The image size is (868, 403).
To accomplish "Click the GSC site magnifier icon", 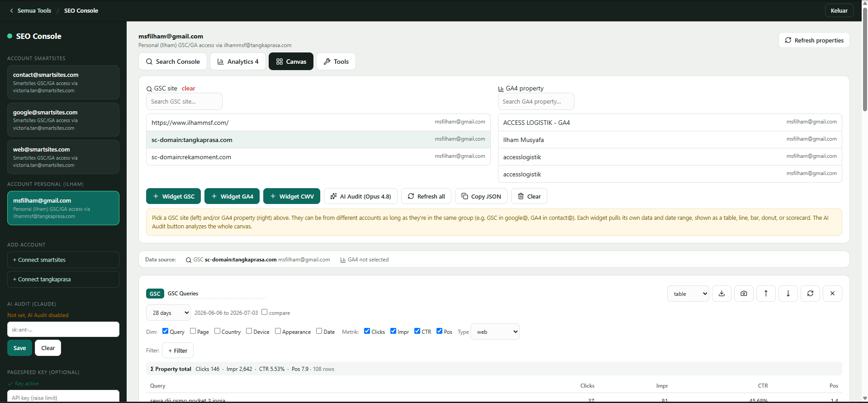I will (x=149, y=89).
